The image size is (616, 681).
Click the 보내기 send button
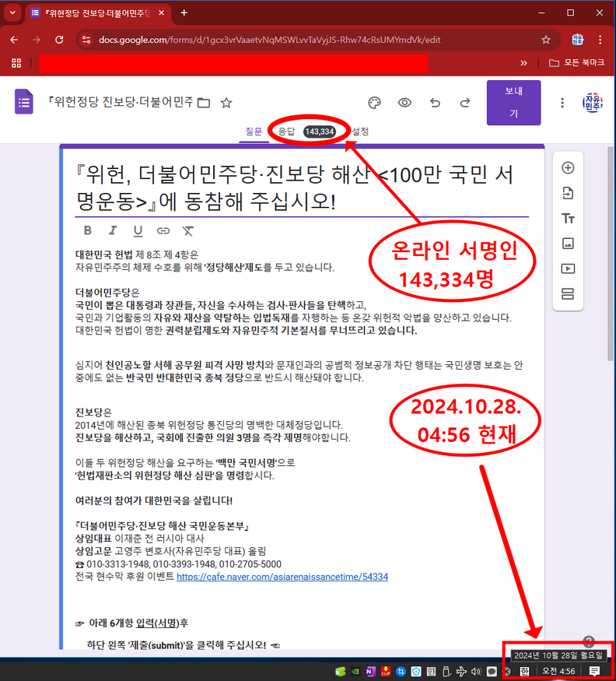[513, 103]
